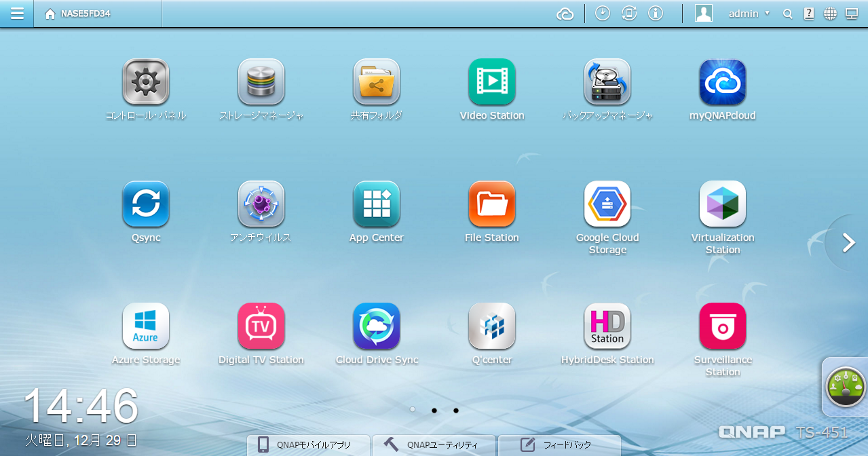Open desktop preferences monitor icon
This screenshot has height=456, width=868.
(x=851, y=14)
